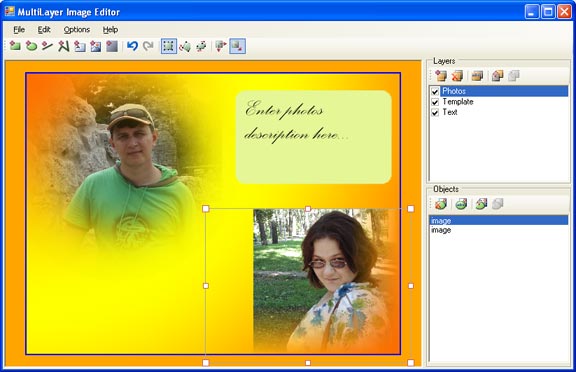Screen dimensions: 576x372
Task: Click the top-left resize handle of selection
Action: coord(206,209)
